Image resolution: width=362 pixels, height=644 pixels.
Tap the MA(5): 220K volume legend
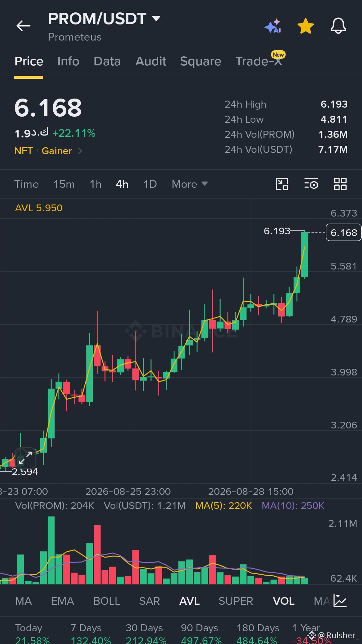coord(224,506)
